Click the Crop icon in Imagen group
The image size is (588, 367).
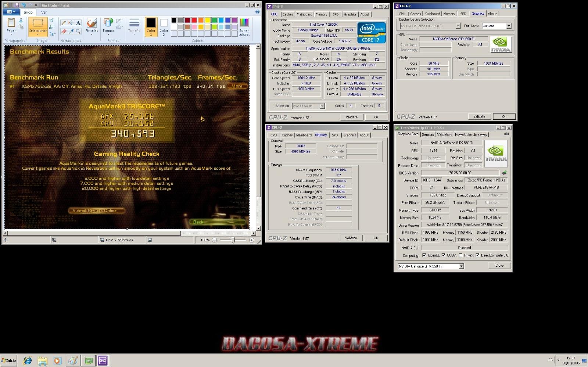51,20
